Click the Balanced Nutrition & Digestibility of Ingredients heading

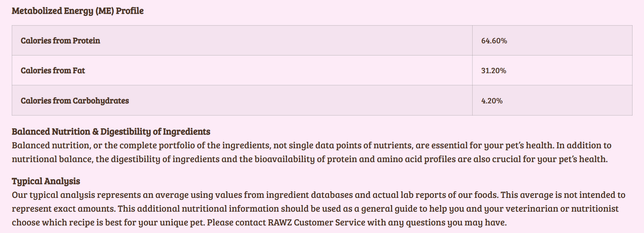pyautogui.click(x=111, y=132)
